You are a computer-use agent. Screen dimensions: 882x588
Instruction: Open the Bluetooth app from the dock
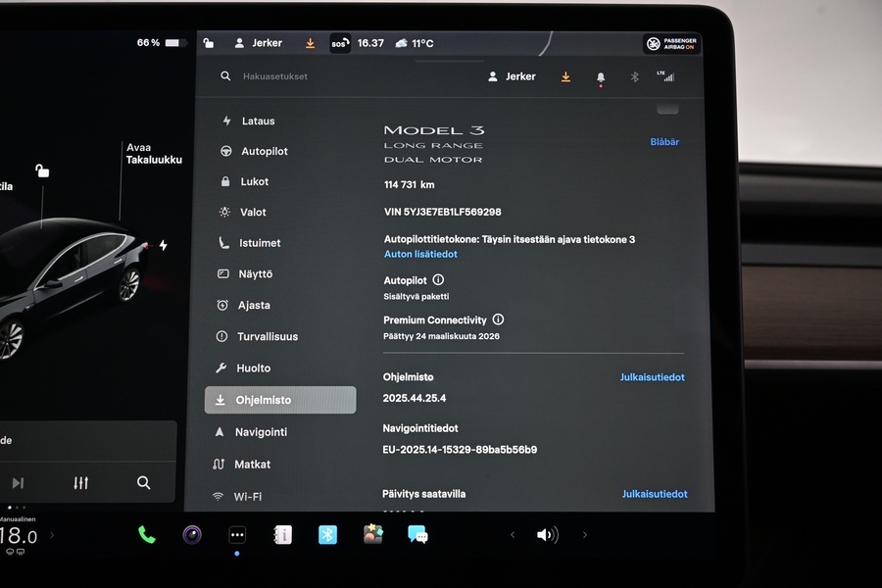327,534
